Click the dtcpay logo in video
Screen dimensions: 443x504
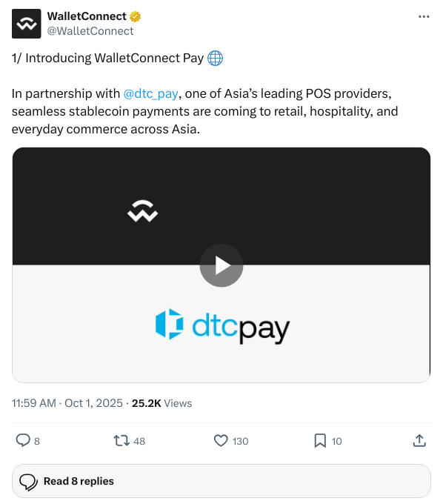coord(223,326)
